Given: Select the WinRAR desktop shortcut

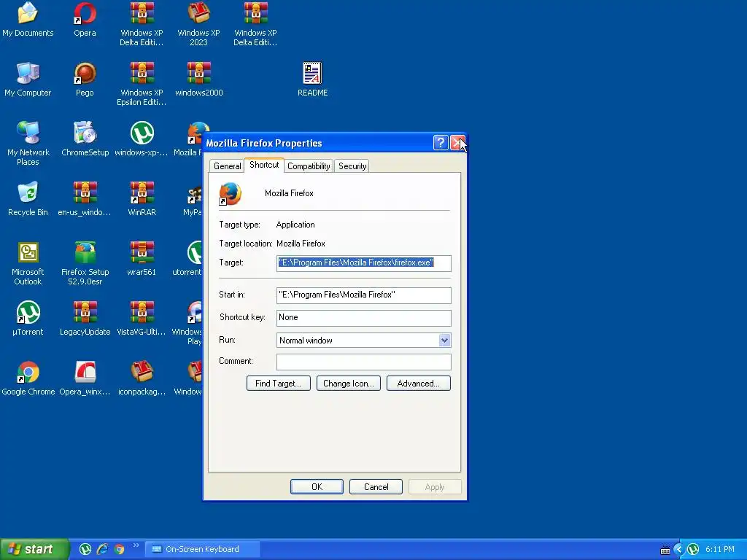Looking at the screenshot, I should tap(142, 198).
